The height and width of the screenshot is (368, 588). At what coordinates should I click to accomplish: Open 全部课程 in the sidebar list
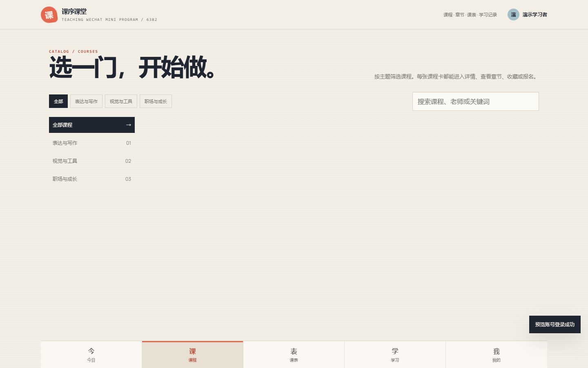tap(92, 125)
